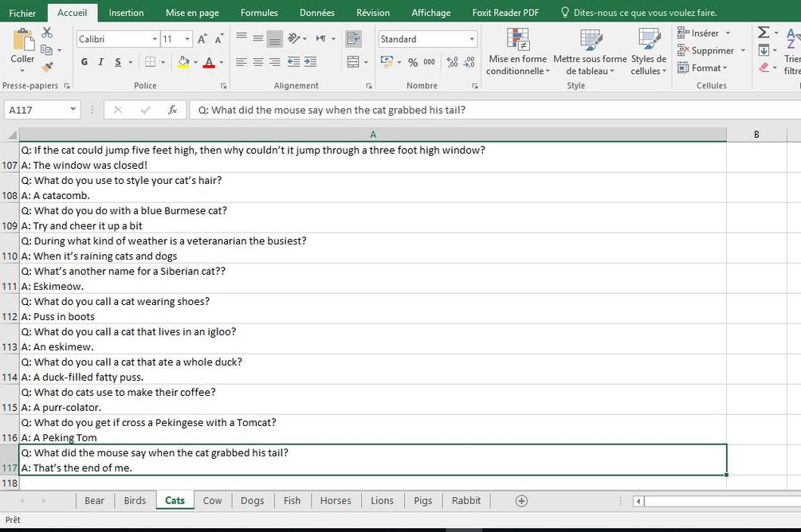Screen dimensions: 801x532
Task: Switch to the Dogs sheet tab
Action: 253,501
